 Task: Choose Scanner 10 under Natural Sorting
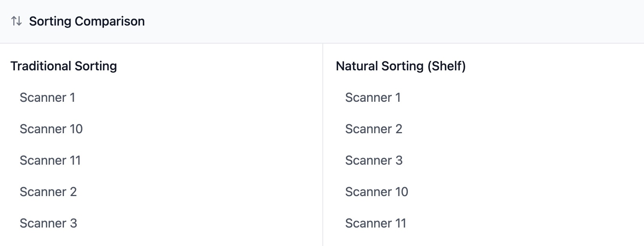click(x=377, y=192)
